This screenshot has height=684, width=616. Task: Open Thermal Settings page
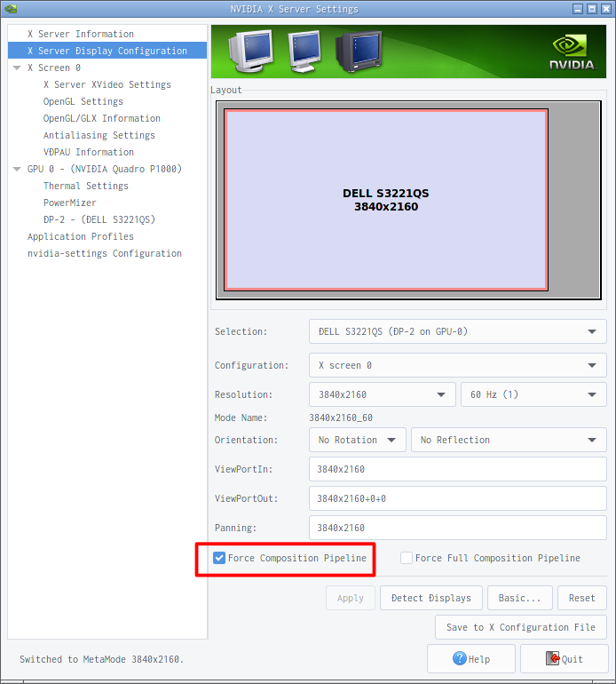coord(86,186)
